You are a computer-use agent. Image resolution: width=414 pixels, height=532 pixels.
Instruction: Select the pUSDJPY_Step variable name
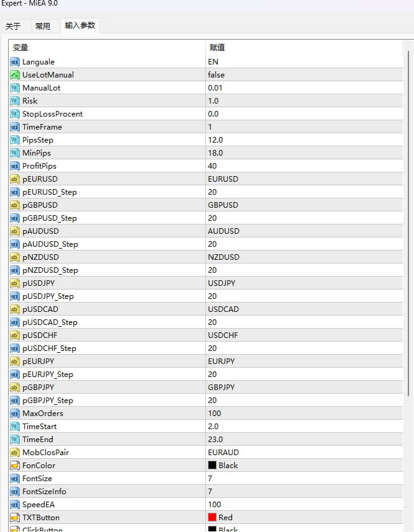(48, 296)
